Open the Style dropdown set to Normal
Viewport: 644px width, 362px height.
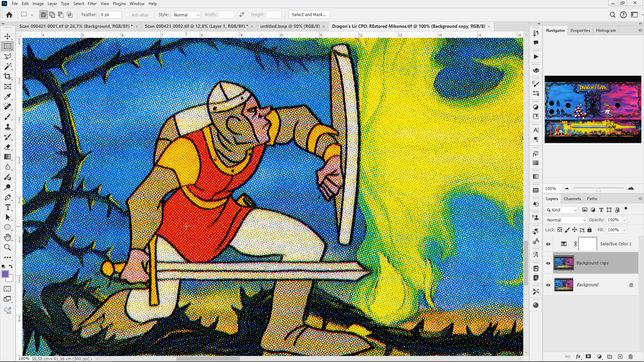[186, 15]
